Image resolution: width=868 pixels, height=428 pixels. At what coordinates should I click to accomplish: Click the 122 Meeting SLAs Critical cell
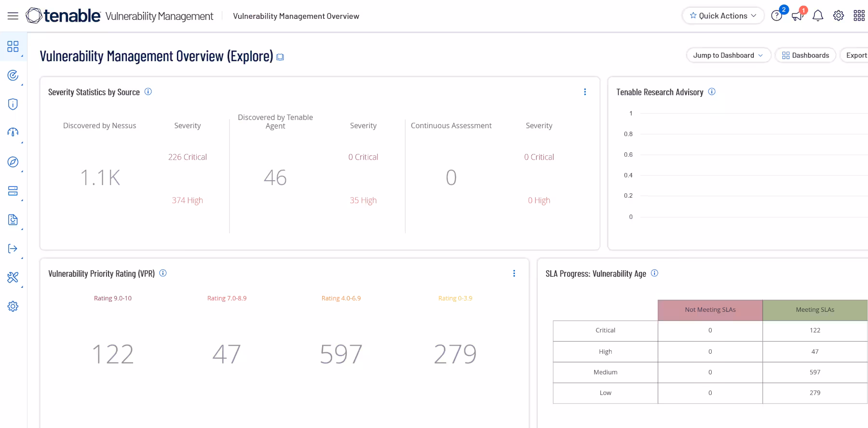(x=815, y=331)
